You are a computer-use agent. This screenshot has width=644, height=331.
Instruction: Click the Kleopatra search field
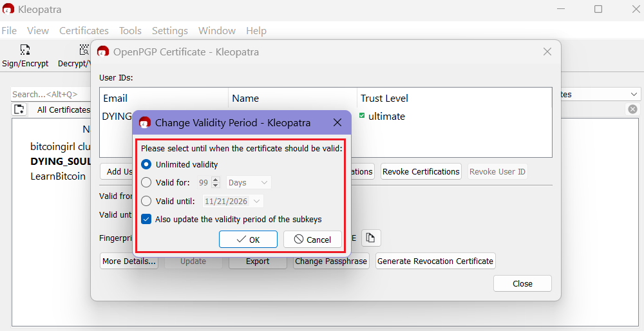(x=51, y=94)
